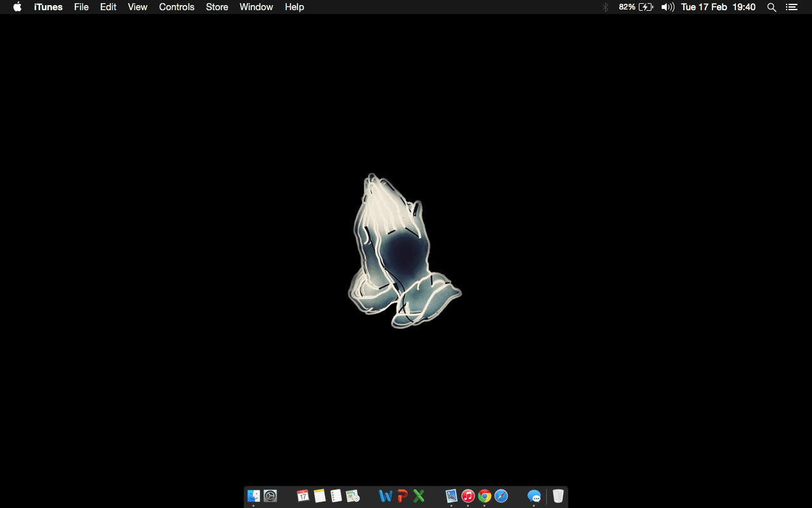The image size is (812, 508).
Task: Open the Edit menu
Action: click(108, 7)
